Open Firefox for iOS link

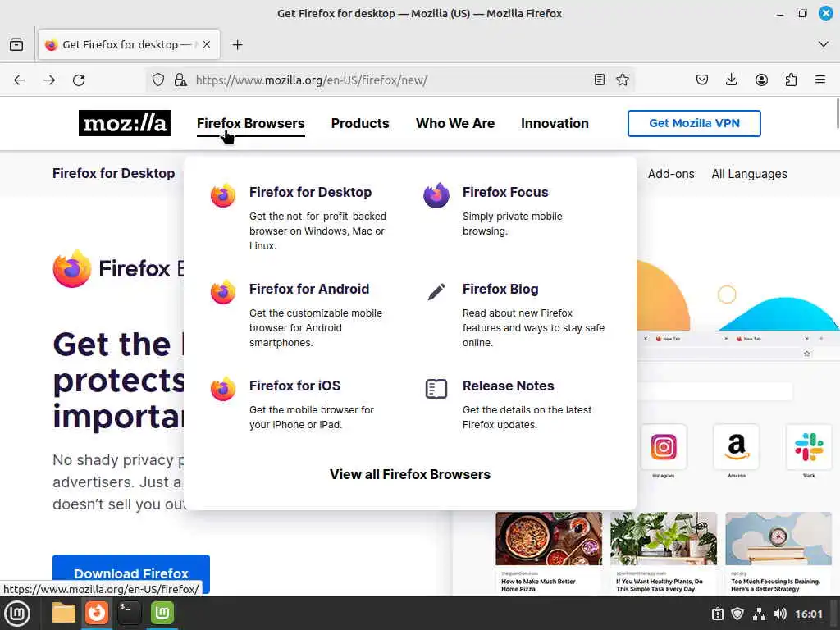[x=294, y=386]
